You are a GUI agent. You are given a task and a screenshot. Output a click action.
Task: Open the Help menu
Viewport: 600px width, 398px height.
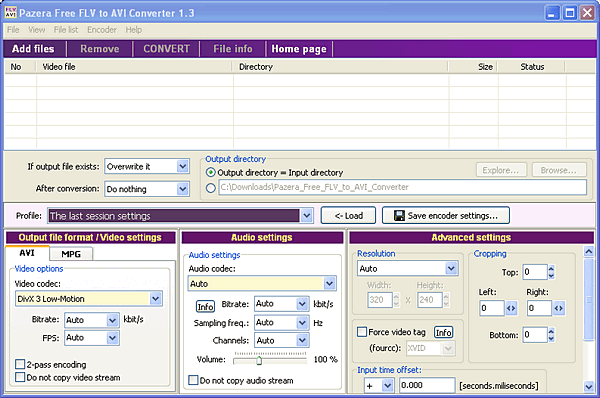click(134, 30)
